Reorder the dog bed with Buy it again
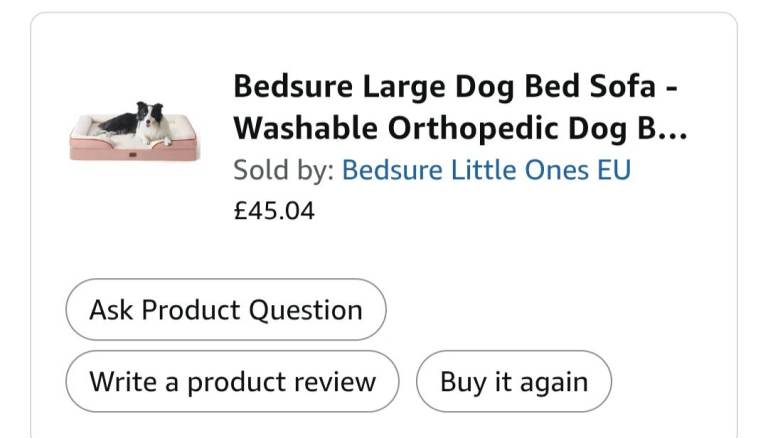Screen dimensions: 768x438 [x=514, y=381]
